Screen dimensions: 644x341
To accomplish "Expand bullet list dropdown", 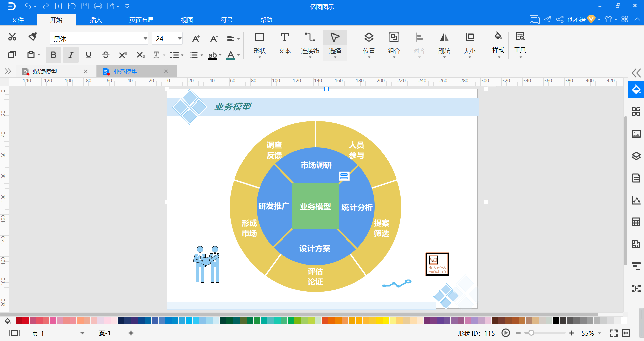I will (202, 55).
